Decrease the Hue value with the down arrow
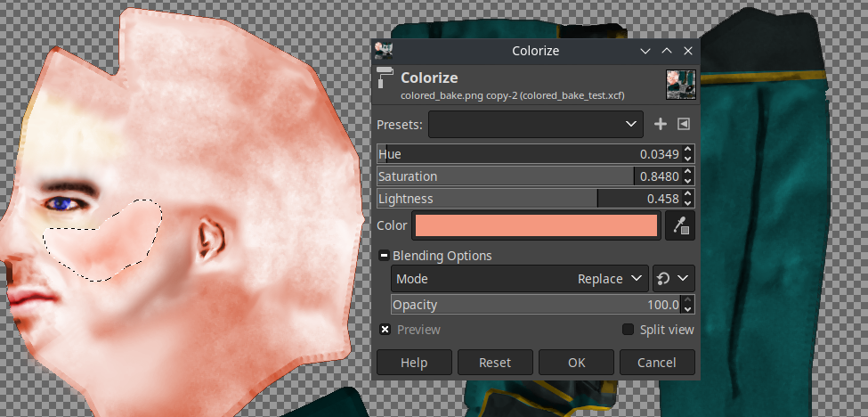This screenshot has height=417, width=868. click(687, 159)
